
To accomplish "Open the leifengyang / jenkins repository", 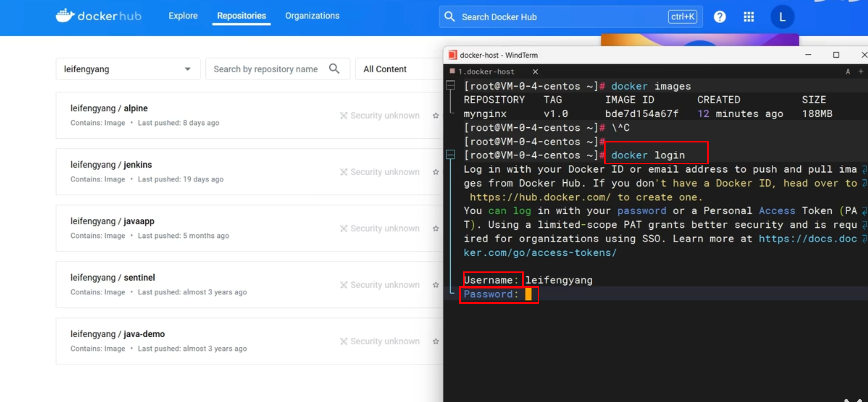I will tap(111, 165).
